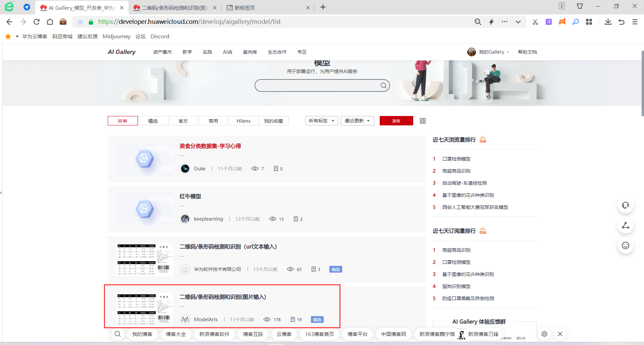Click the user avatar in header
This screenshot has width=644, height=345.
[x=472, y=52]
